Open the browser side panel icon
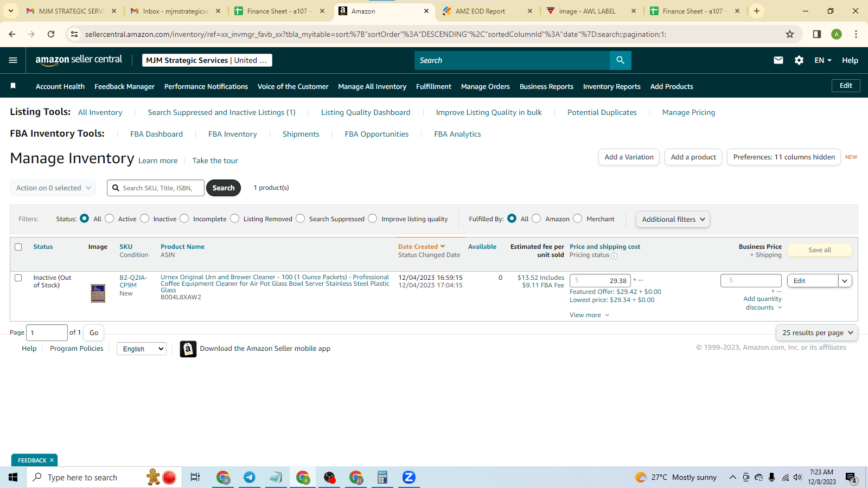 point(817,34)
